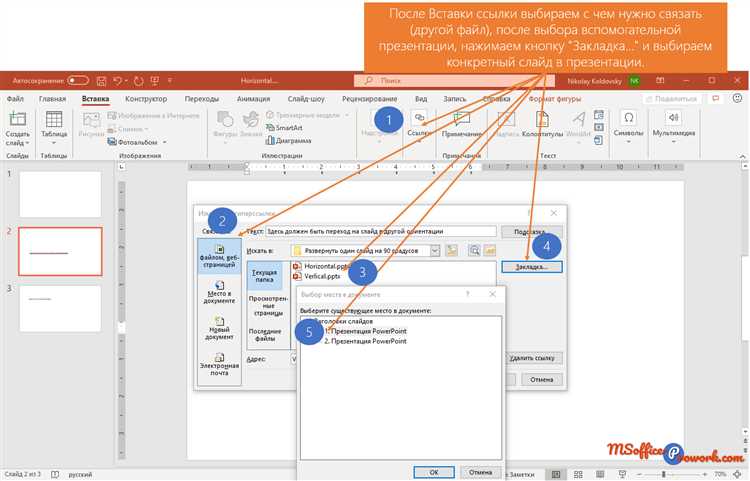This screenshot has height=481, width=750.
Task: Click the help question mark in Выбор места dialog
Action: pyautogui.click(x=468, y=295)
